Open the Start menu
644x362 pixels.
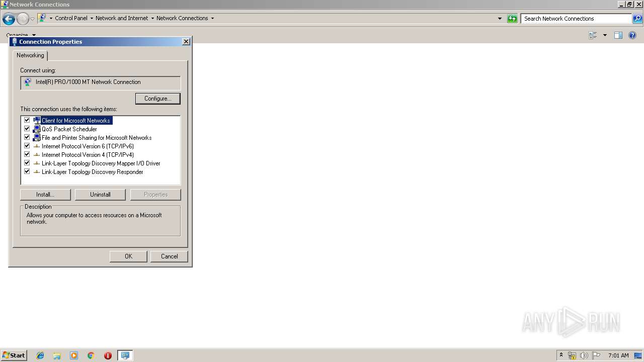14,355
